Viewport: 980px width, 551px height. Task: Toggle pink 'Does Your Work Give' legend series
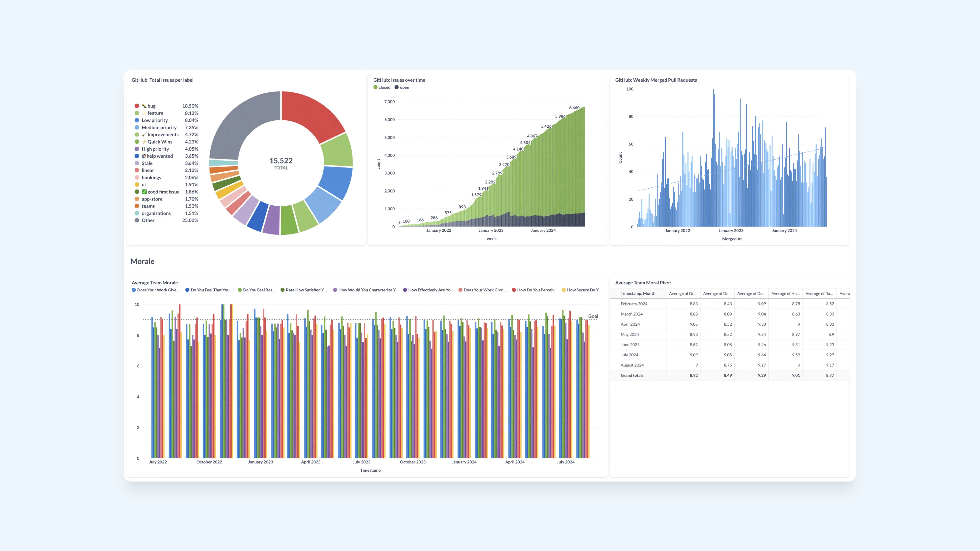[x=483, y=290]
